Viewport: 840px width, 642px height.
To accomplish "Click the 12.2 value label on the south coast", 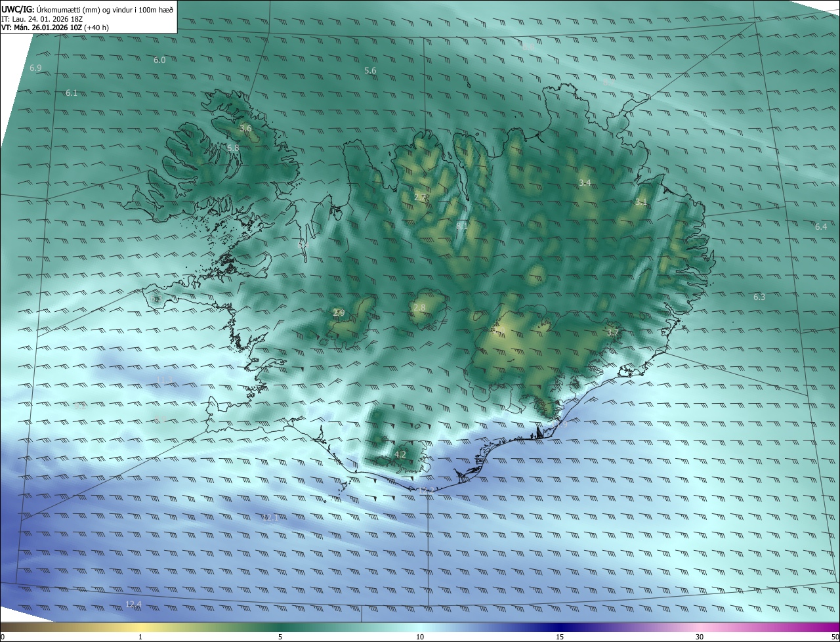I will click(425, 491).
